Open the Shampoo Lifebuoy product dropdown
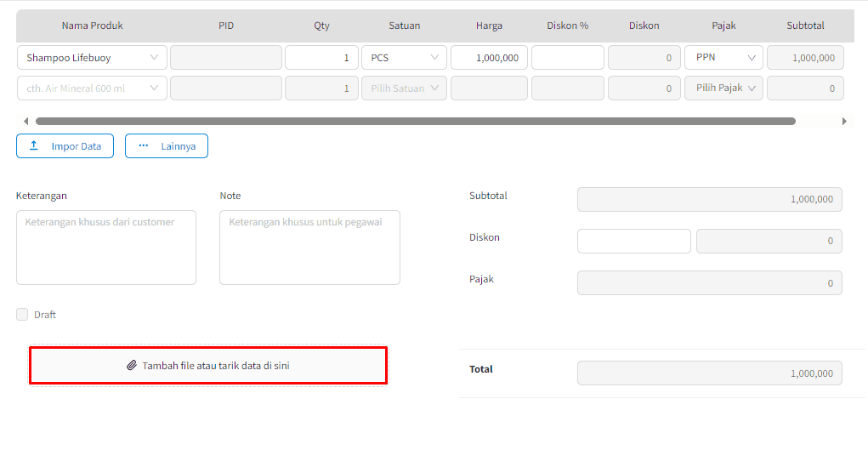The width and height of the screenshot is (868, 450). (x=92, y=58)
